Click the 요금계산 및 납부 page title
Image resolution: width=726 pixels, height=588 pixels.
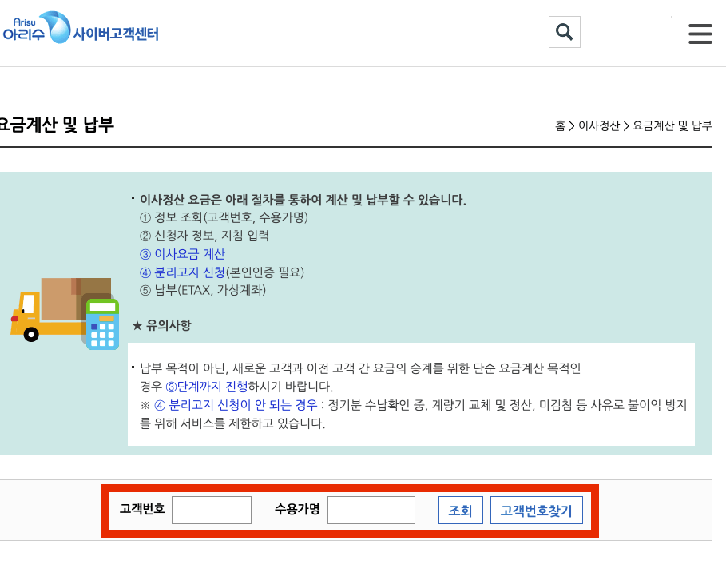tap(56, 125)
